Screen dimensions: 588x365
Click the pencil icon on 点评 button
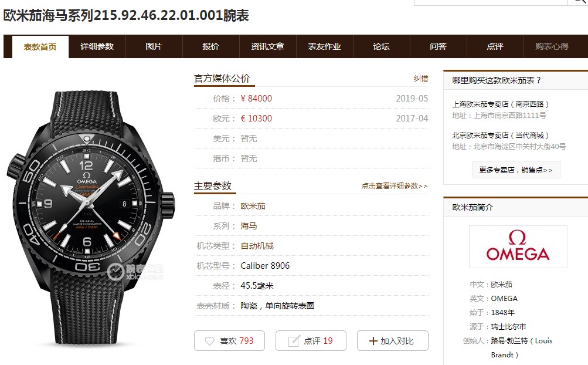(294, 340)
